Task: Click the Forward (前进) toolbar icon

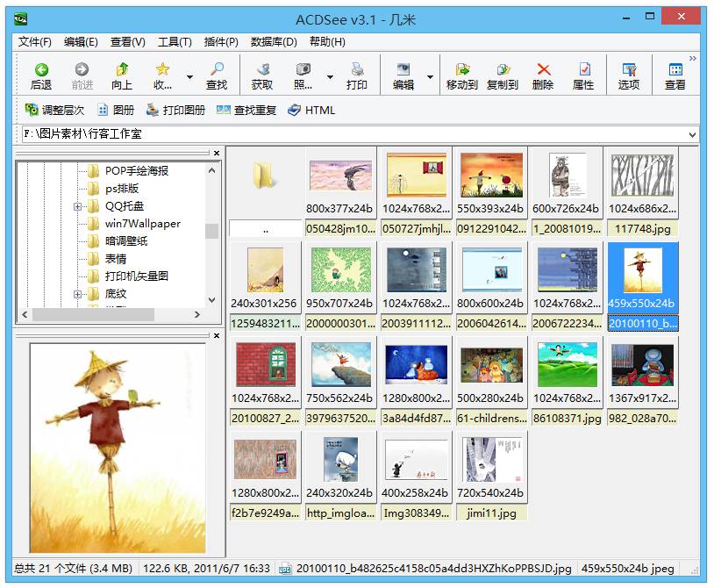Action: coord(82,69)
